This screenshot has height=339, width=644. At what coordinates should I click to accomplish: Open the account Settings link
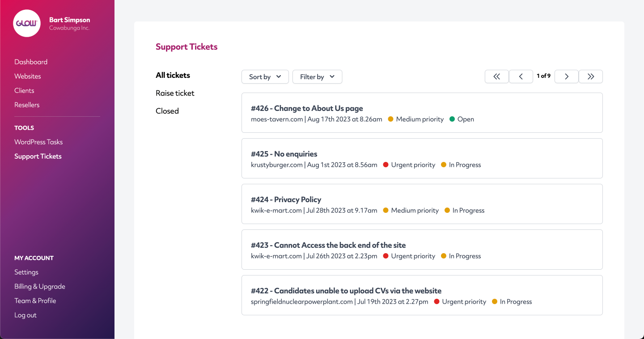tap(26, 272)
